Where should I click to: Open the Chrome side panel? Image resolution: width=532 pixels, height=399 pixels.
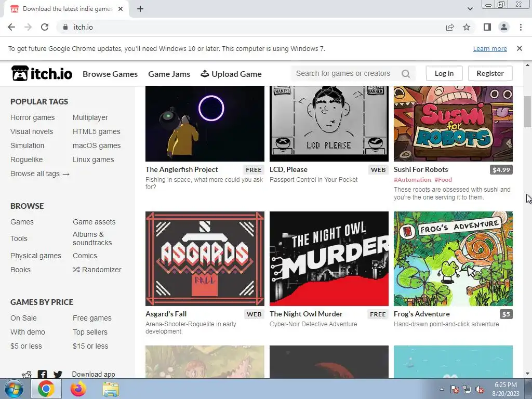(x=487, y=27)
